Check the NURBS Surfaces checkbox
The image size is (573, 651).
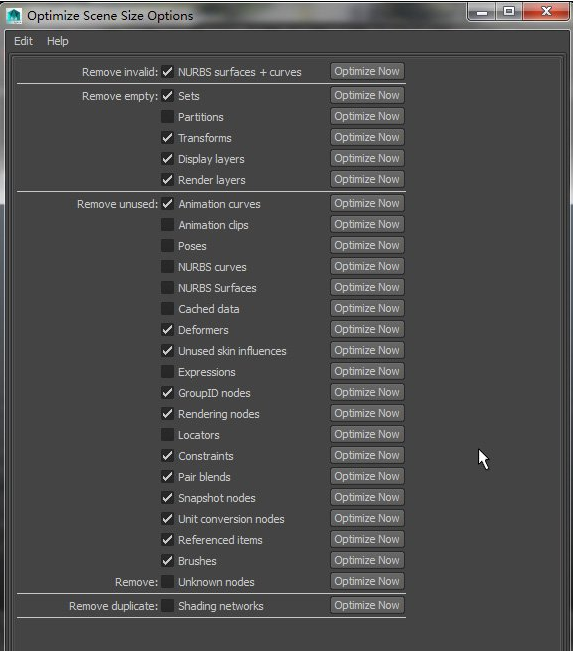coord(167,287)
